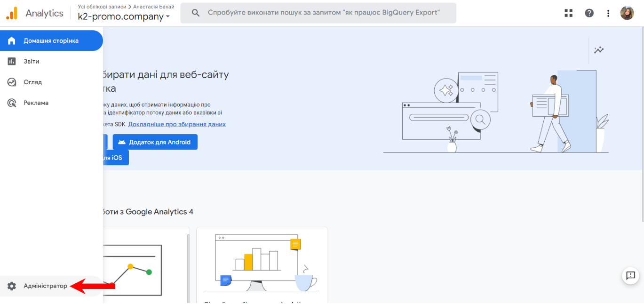Click the Адміністратор gear icon
This screenshot has width=644, height=304.
tap(11, 286)
